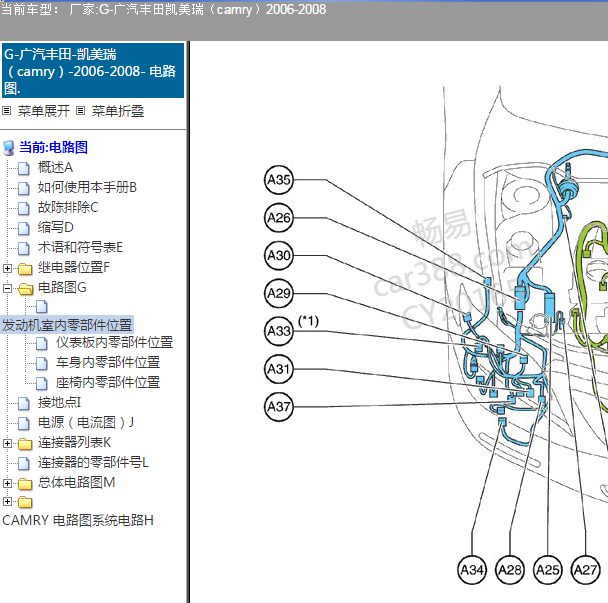The width and height of the screenshot is (608, 603).
Task: Open the 概述A page
Action: pos(55,168)
